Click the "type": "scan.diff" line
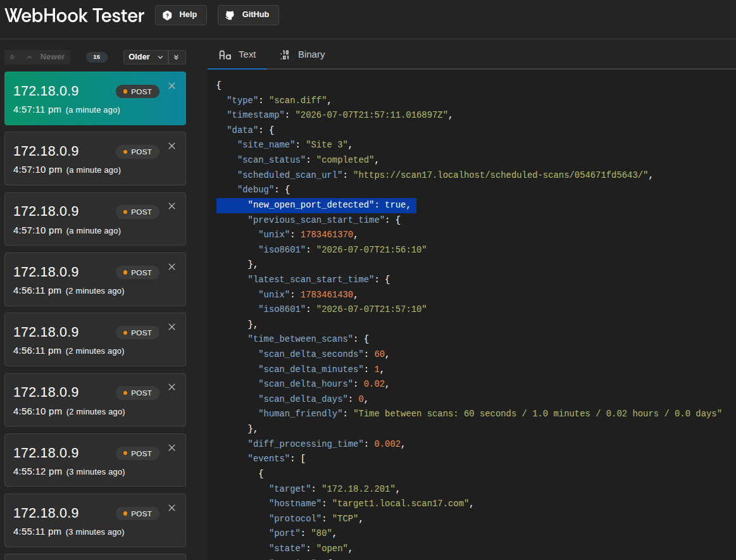This screenshot has height=560, width=736. coord(279,100)
